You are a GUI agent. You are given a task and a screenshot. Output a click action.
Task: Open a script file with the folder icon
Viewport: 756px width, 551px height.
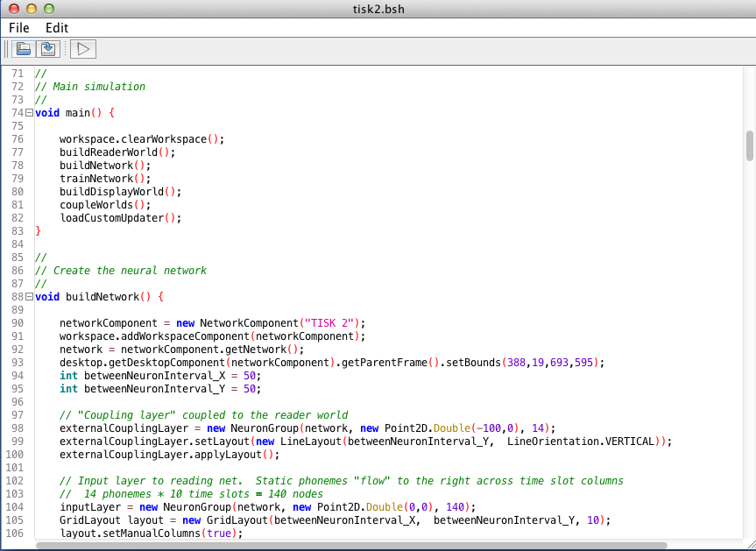click(24, 49)
